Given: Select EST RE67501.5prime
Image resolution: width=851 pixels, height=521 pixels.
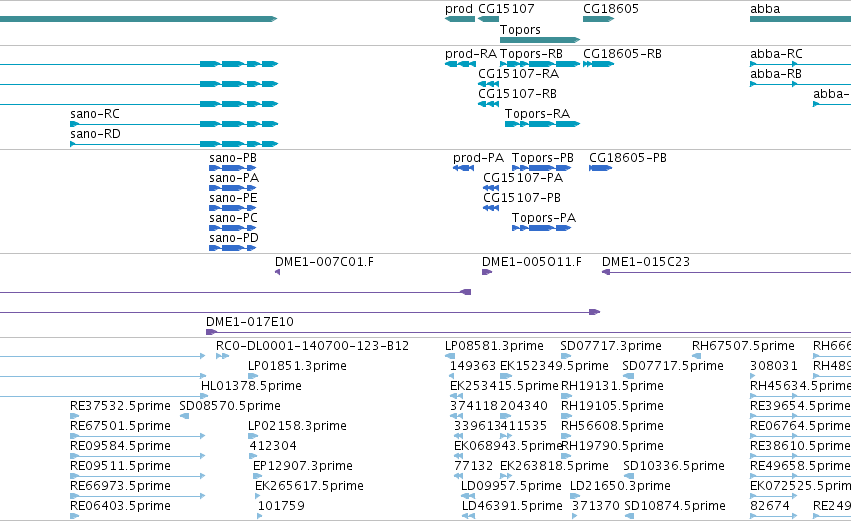Looking at the screenshot, I should (x=138, y=437).
